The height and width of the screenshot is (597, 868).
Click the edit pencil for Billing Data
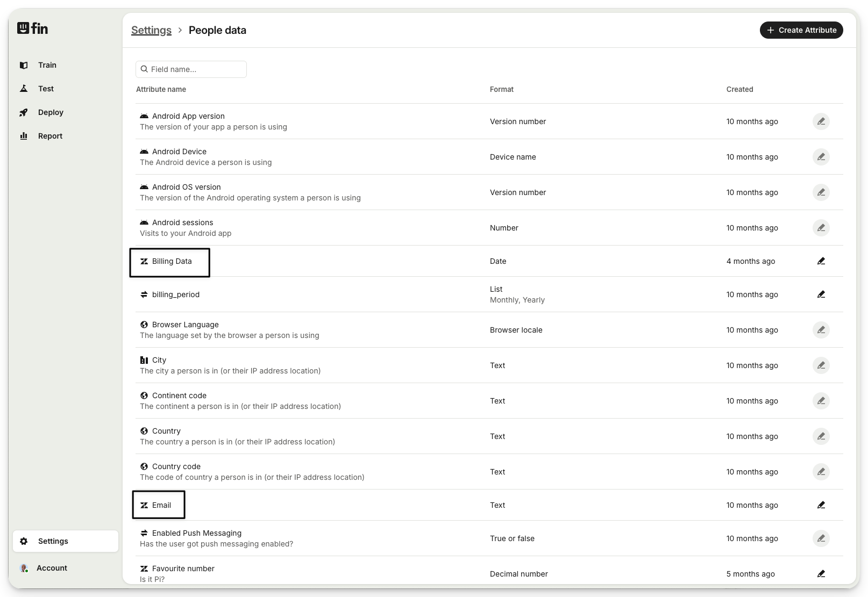[x=821, y=261]
